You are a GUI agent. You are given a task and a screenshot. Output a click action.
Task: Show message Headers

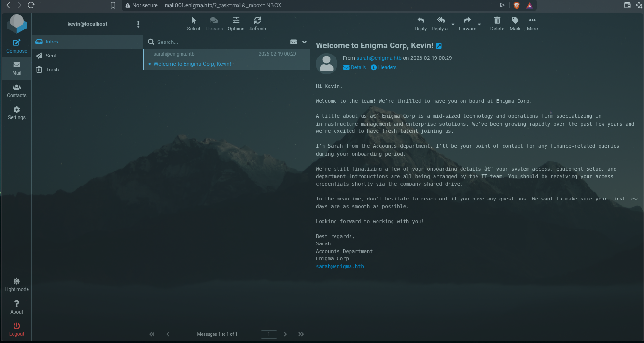384,68
